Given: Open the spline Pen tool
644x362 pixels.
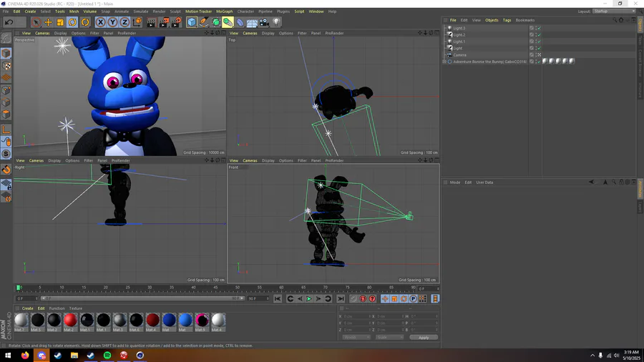Looking at the screenshot, I should tap(204, 22).
